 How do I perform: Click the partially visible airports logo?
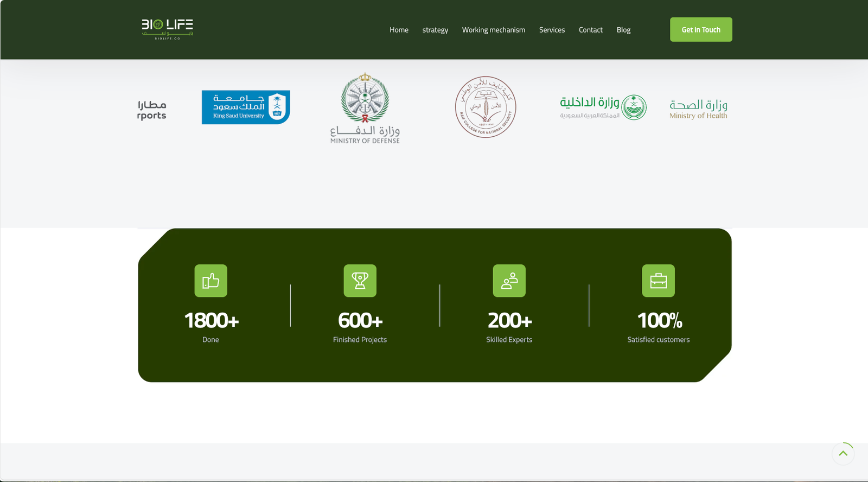(152, 110)
